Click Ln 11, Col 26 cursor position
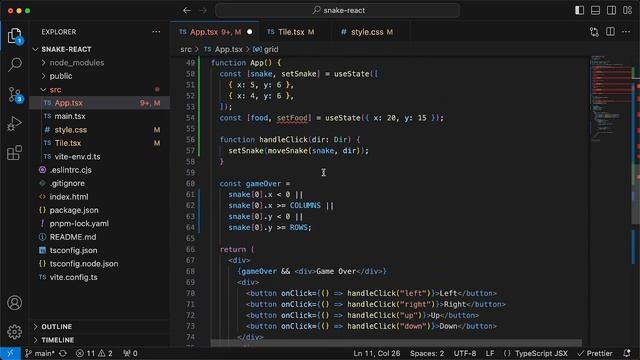 pyautogui.click(x=377, y=353)
